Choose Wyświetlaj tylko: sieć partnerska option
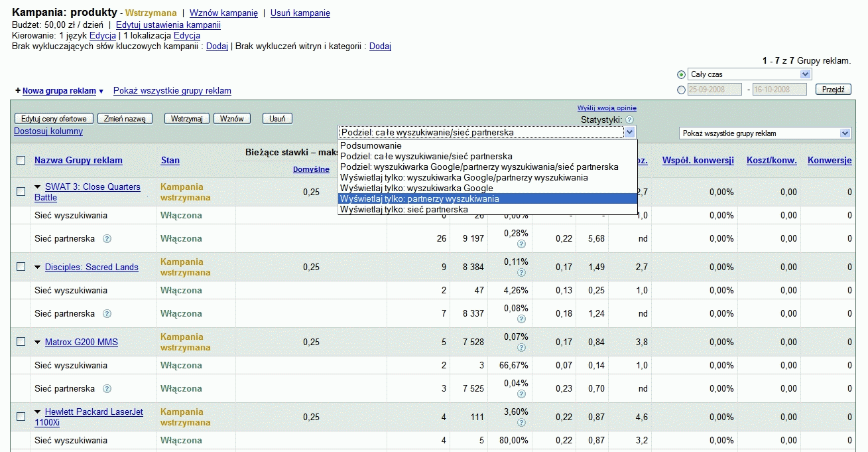This screenshot has width=868, height=452. point(487,209)
